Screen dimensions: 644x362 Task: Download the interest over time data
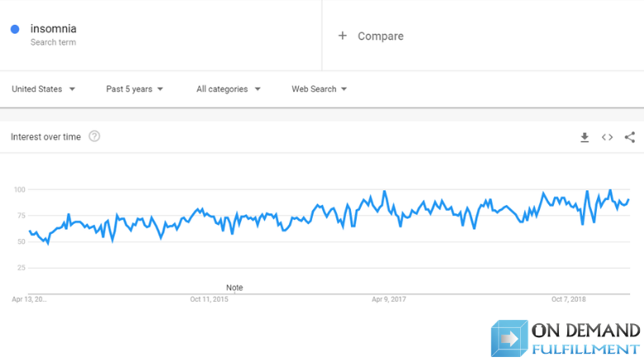coord(585,137)
